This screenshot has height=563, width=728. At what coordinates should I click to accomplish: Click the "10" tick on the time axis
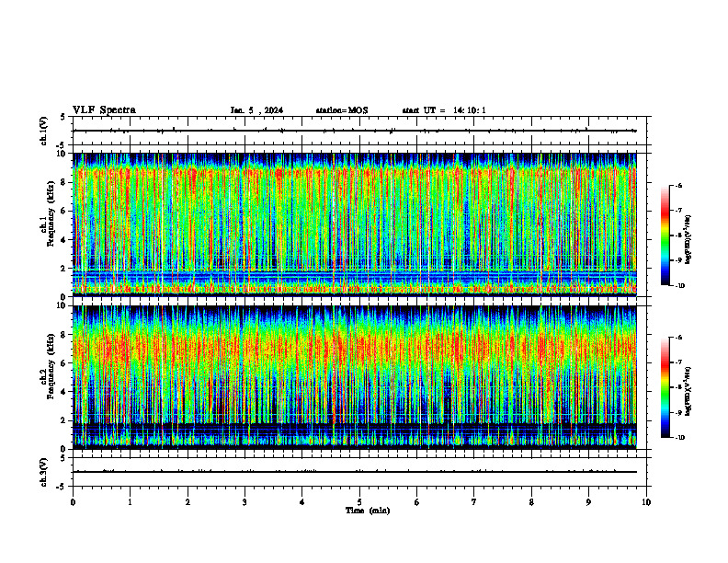click(x=646, y=502)
